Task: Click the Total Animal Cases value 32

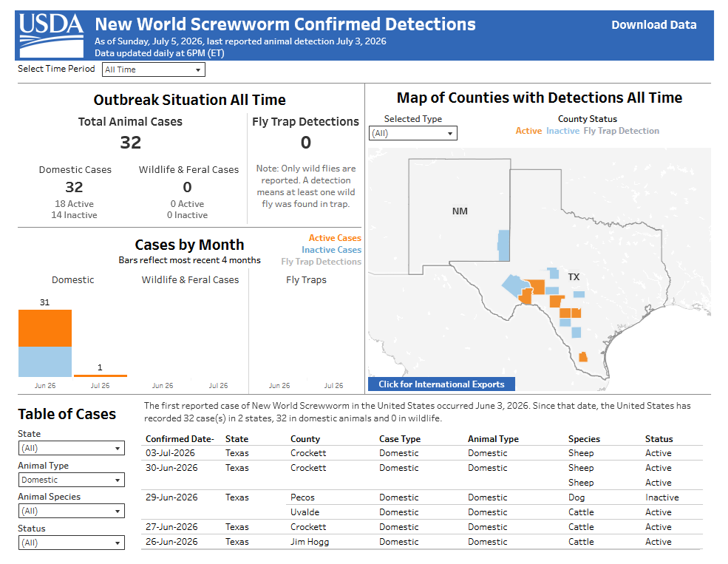Action: [131, 143]
